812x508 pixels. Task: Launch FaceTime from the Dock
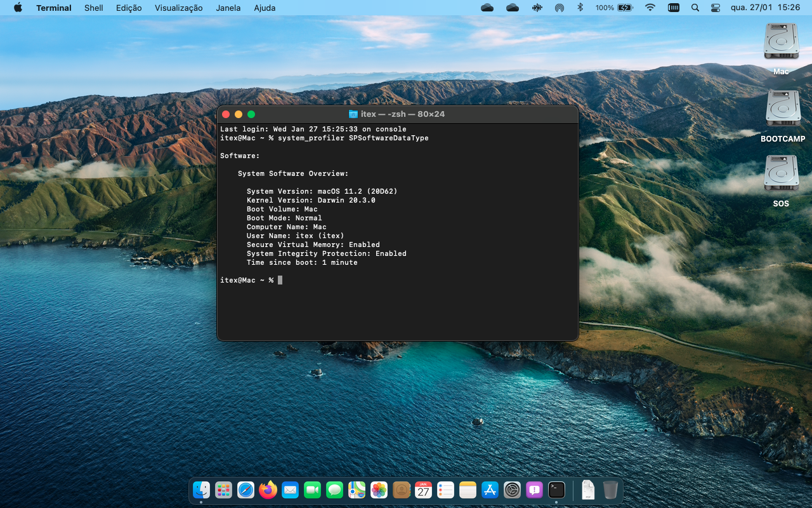pyautogui.click(x=312, y=490)
